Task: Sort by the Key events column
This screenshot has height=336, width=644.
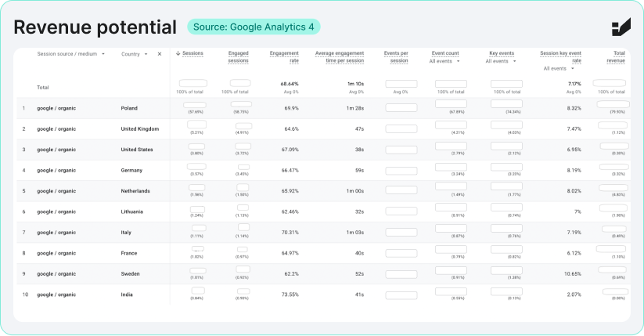Action: pos(502,53)
